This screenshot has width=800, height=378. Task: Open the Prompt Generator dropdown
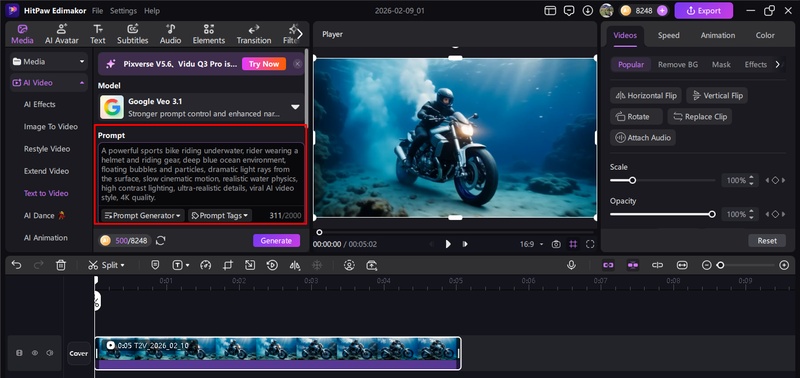coord(142,216)
